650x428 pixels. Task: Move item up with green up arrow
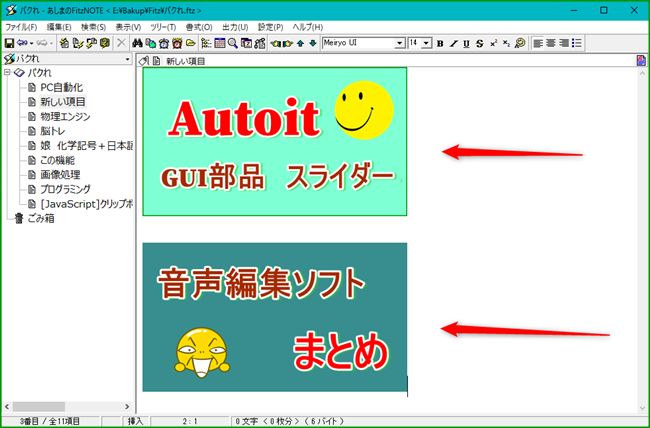[x=301, y=43]
